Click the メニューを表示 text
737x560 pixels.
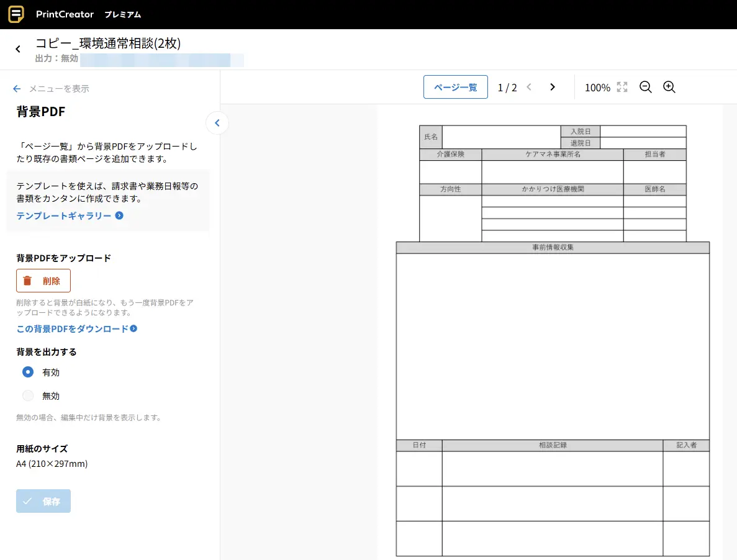(x=59, y=89)
